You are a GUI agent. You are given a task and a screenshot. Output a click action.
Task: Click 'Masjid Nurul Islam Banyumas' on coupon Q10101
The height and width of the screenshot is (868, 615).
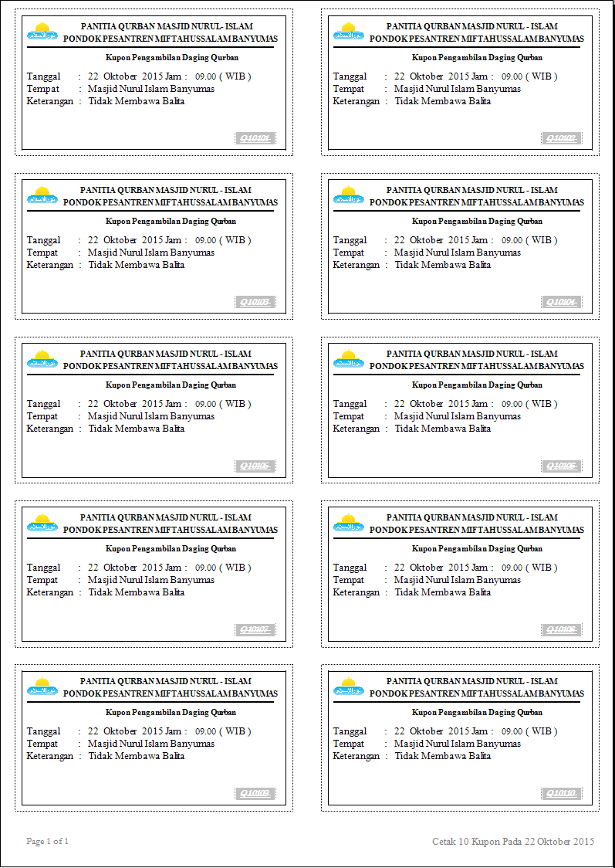(x=151, y=89)
